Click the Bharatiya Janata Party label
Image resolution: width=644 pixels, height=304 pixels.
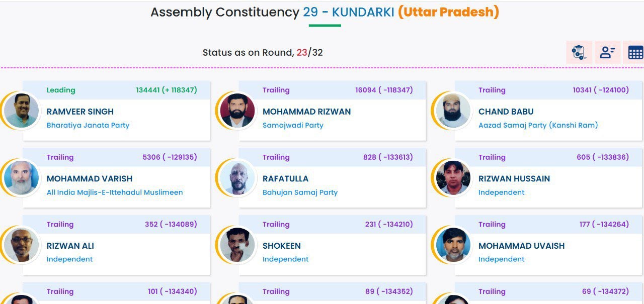click(88, 125)
